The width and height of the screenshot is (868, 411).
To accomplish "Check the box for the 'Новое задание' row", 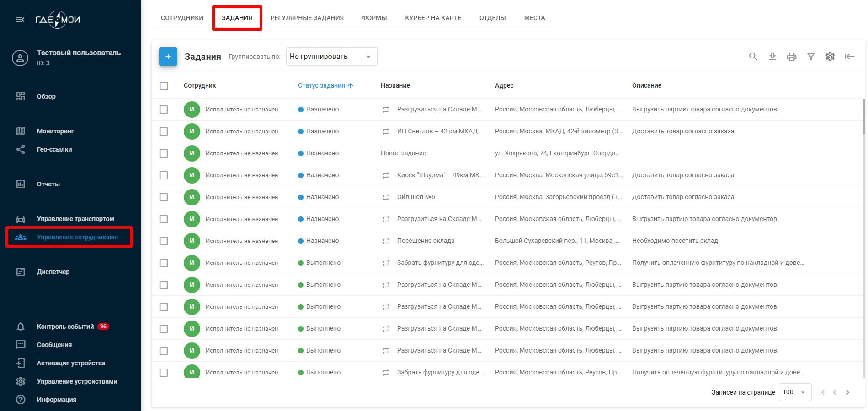I will click(164, 153).
